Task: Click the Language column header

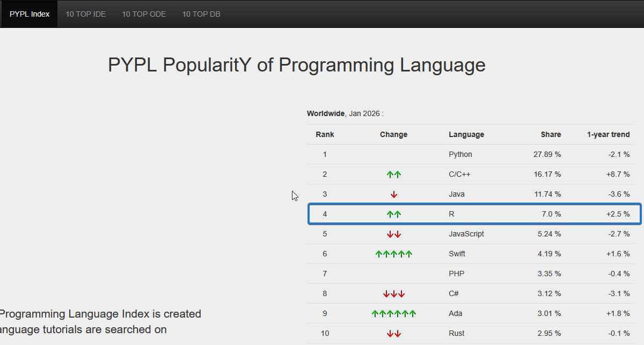Action: pyautogui.click(x=466, y=134)
